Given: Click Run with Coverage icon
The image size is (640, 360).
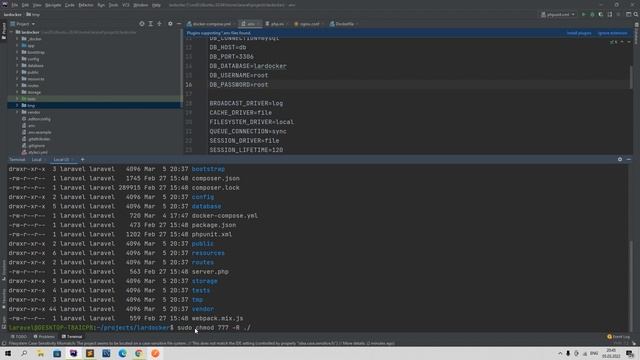Looking at the screenshot, I should 601,14.
